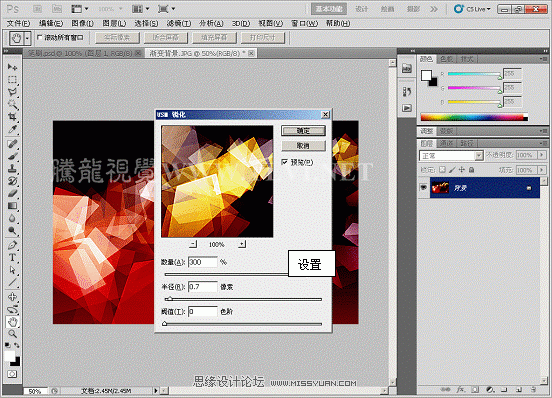Select the Magic Wand tool
552x398 pixels.
[x=12, y=104]
